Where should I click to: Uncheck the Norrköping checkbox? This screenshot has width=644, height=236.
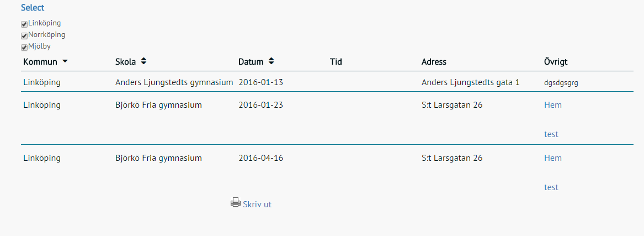24,36
